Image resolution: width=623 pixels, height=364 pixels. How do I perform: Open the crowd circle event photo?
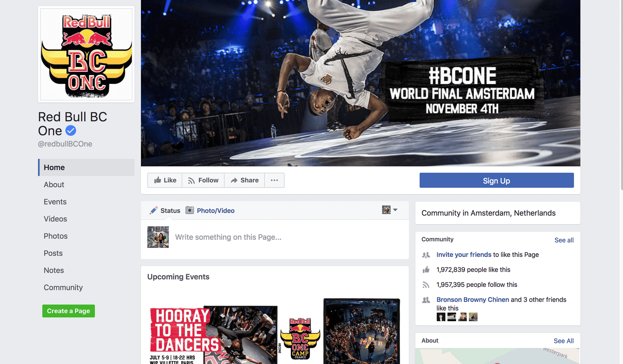pos(362,331)
